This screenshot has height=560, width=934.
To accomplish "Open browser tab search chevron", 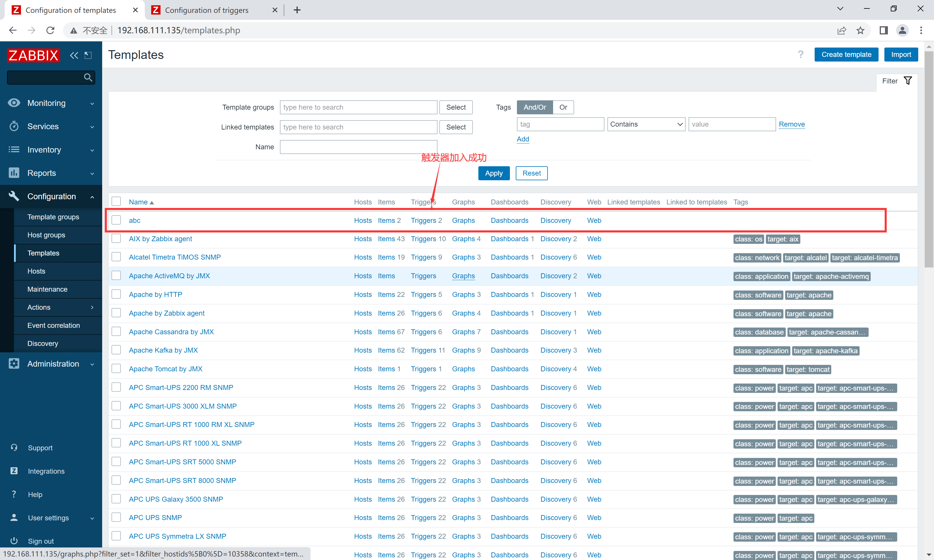I will tap(840, 9).
